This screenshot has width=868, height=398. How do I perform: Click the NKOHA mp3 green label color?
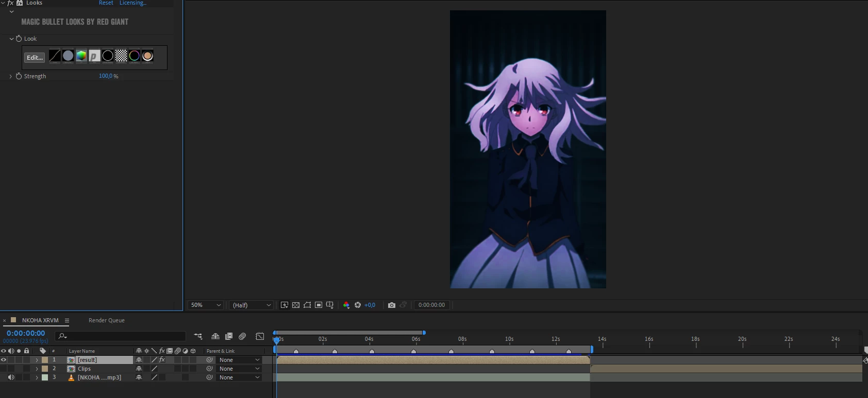45,377
